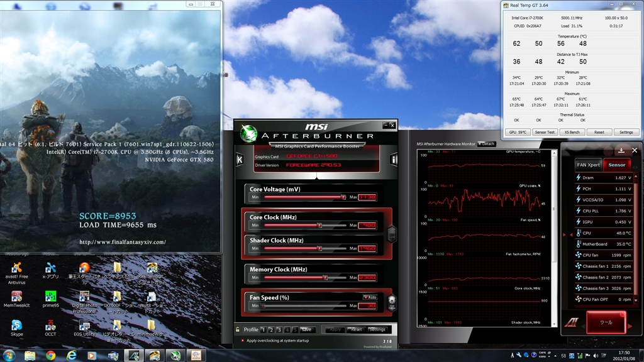The width and height of the screenshot is (644, 362).
Task: Click the CPU temperature thermometer icon
Action: point(579,233)
